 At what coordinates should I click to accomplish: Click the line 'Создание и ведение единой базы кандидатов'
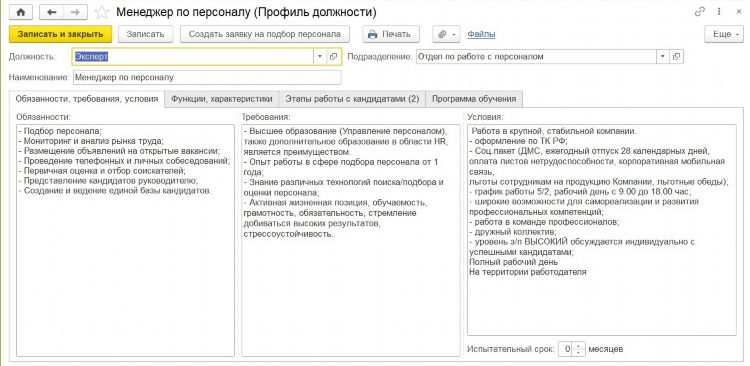point(116,190)
